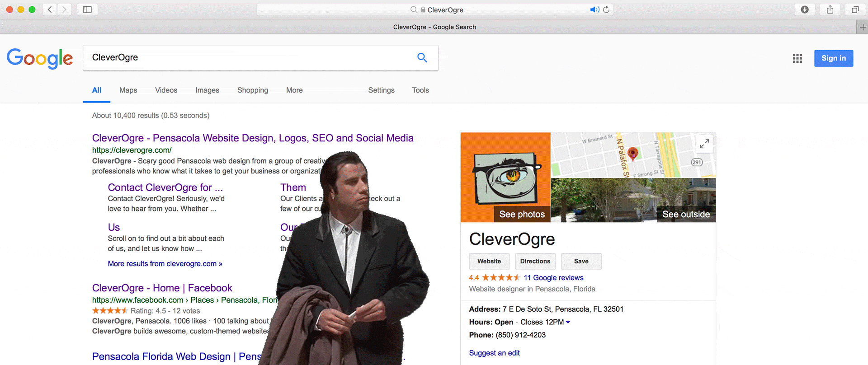Open the Them sitelink
868x365 pixels.
tap(293, 187)
